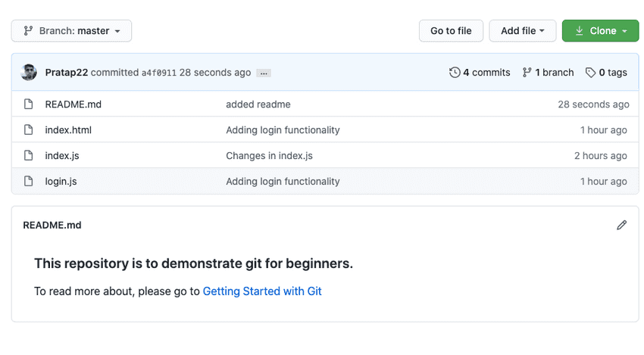Screen dimensions: 644x355
Task: Open the login.js file
Action: click(61, 182)
